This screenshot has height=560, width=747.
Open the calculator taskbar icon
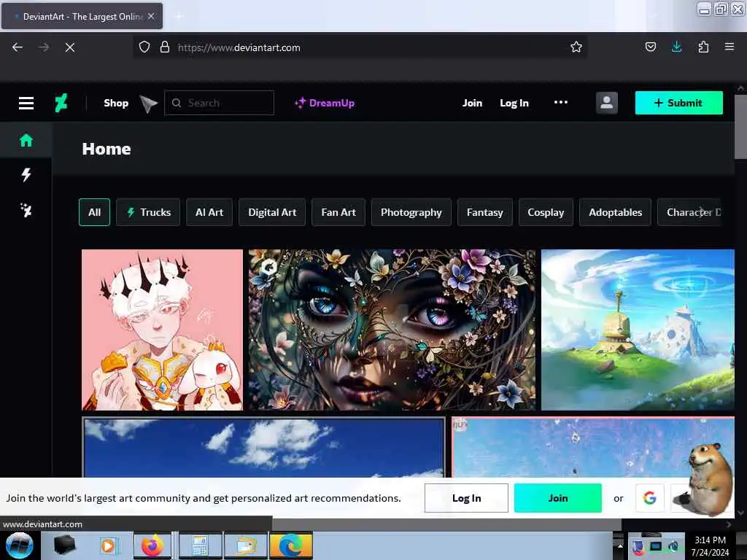tap(200, 545)
